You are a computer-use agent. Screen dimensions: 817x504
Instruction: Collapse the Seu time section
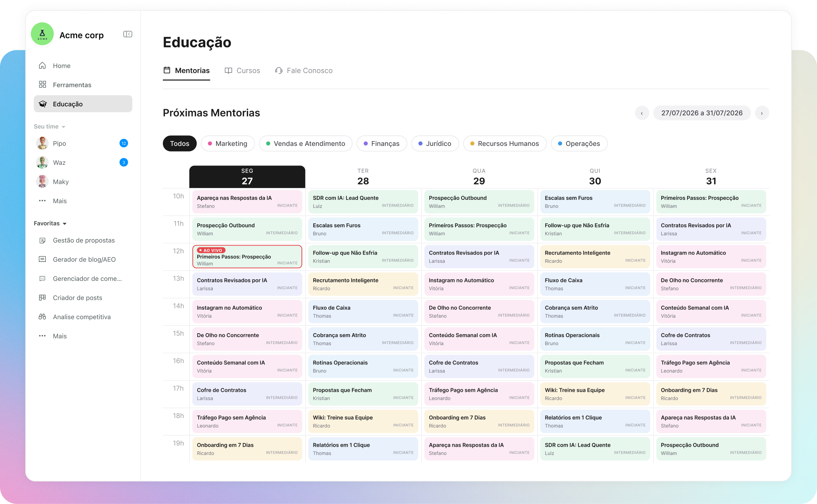[49, 127]
